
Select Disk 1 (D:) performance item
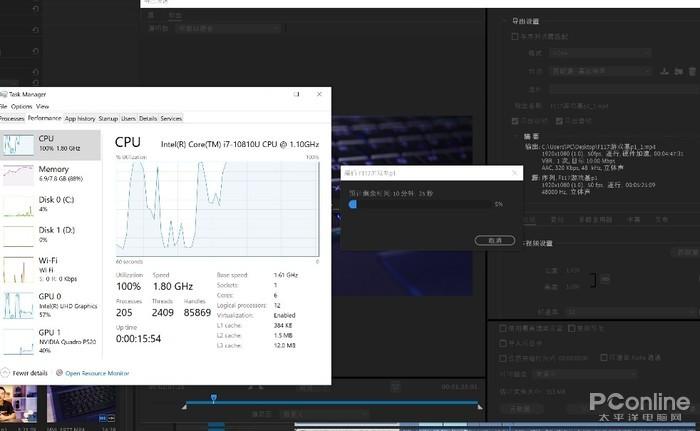pyautogui.click(x=50, y=235)
